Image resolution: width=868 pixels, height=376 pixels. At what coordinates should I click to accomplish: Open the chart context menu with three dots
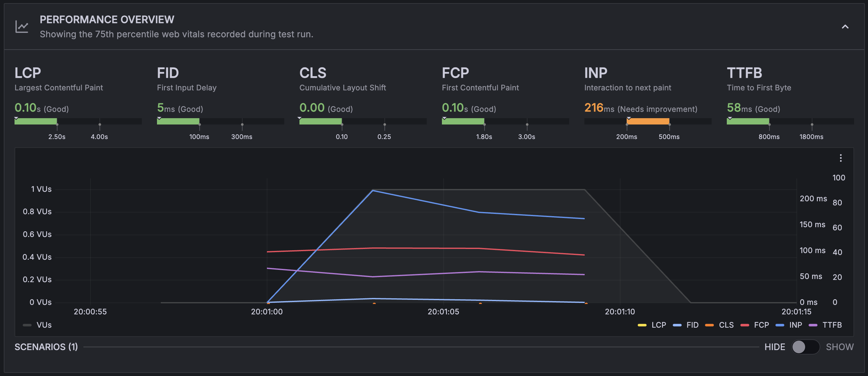tap(841, 158)
